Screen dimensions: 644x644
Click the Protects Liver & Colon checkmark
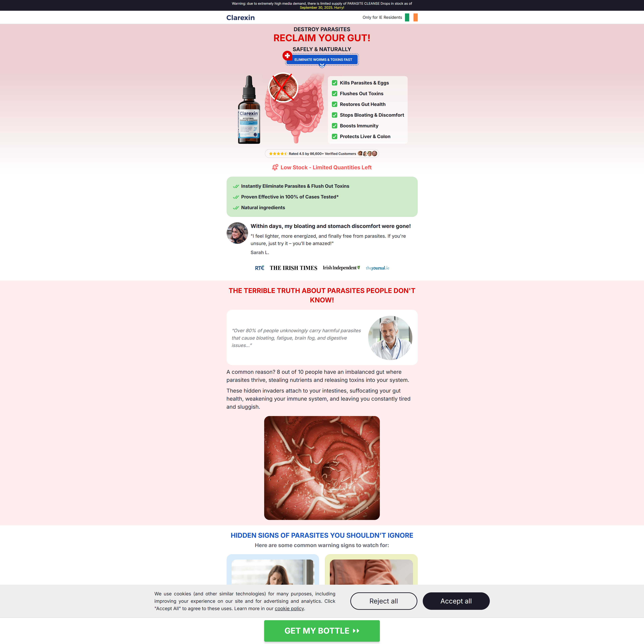coord(334,137)
